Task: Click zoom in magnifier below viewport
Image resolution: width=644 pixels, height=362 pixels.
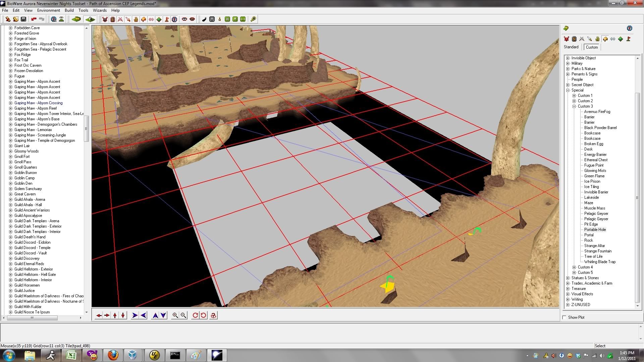Action: pyautogui.click(x=175, y=315)
